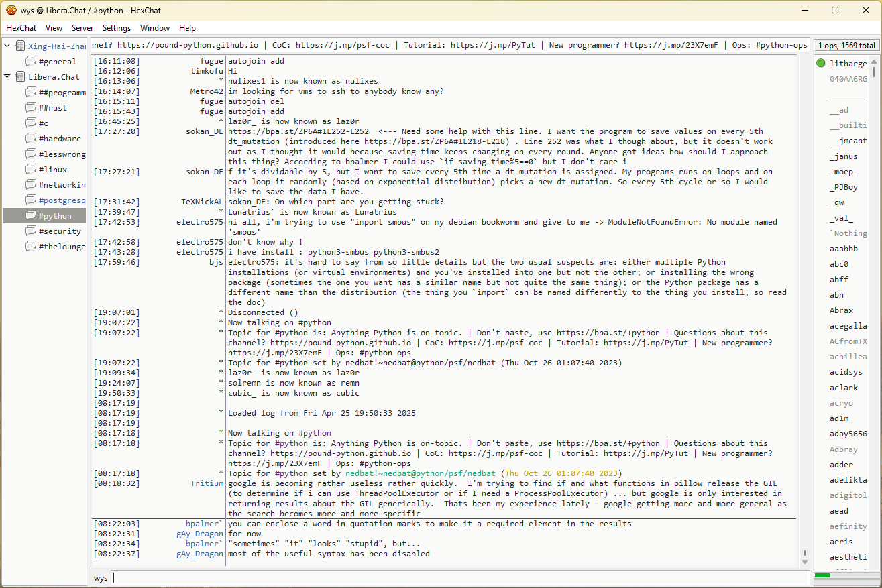Collapse the Xing-Hai-Zhan server tree
Screen dimensions: 882x588
7,46
